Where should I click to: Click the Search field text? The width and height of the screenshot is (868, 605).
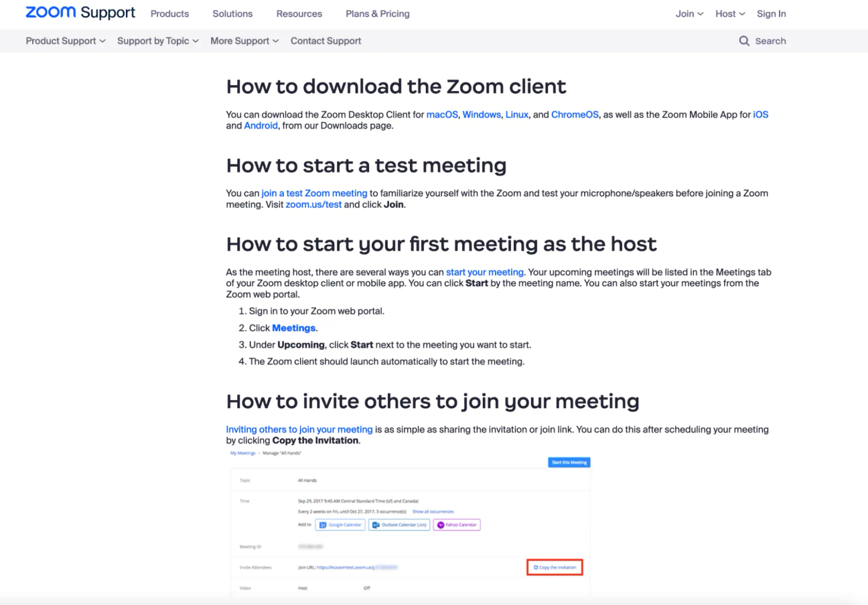[x=770, y=41]
